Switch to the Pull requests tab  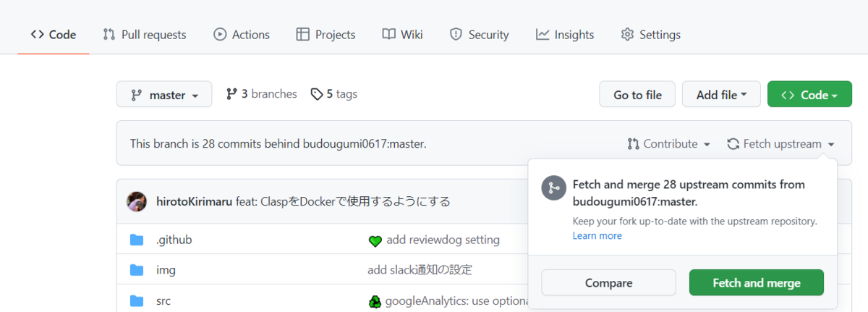pos(145,35)
